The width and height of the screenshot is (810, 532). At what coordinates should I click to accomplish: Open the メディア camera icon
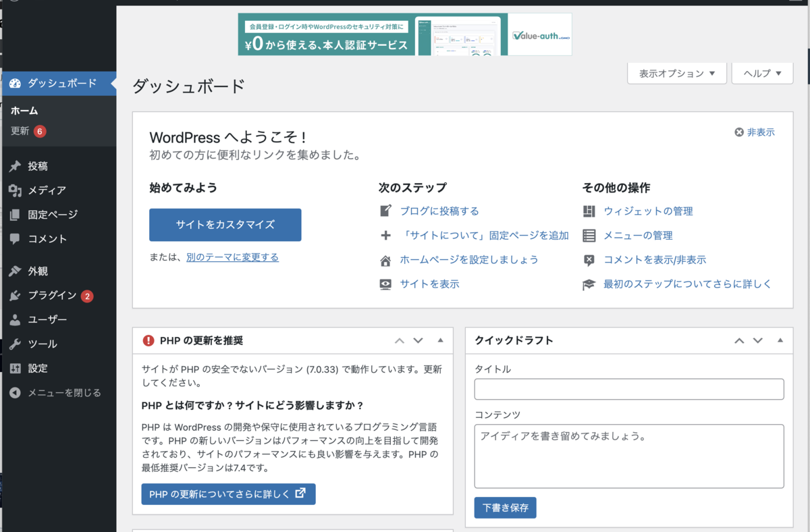[16, 190]
